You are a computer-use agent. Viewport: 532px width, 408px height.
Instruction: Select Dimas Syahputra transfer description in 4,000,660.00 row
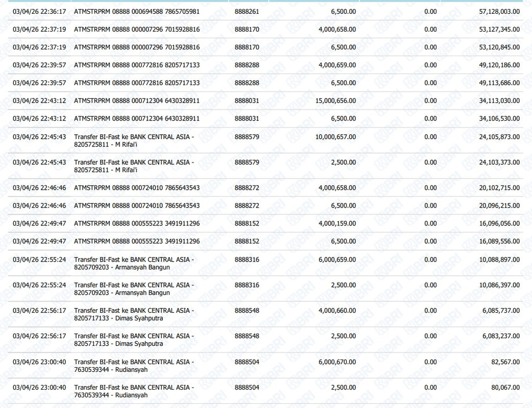coord(134,314)
